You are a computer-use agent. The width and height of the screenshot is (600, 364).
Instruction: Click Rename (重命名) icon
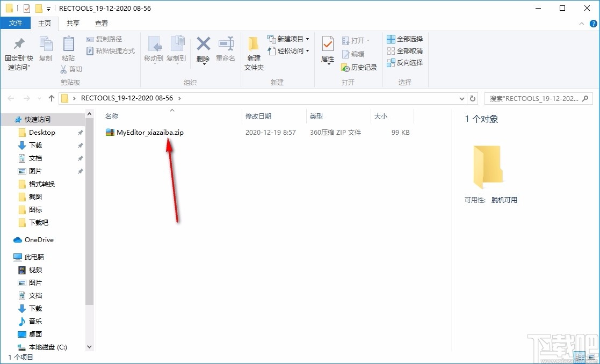tap(226, 43)
